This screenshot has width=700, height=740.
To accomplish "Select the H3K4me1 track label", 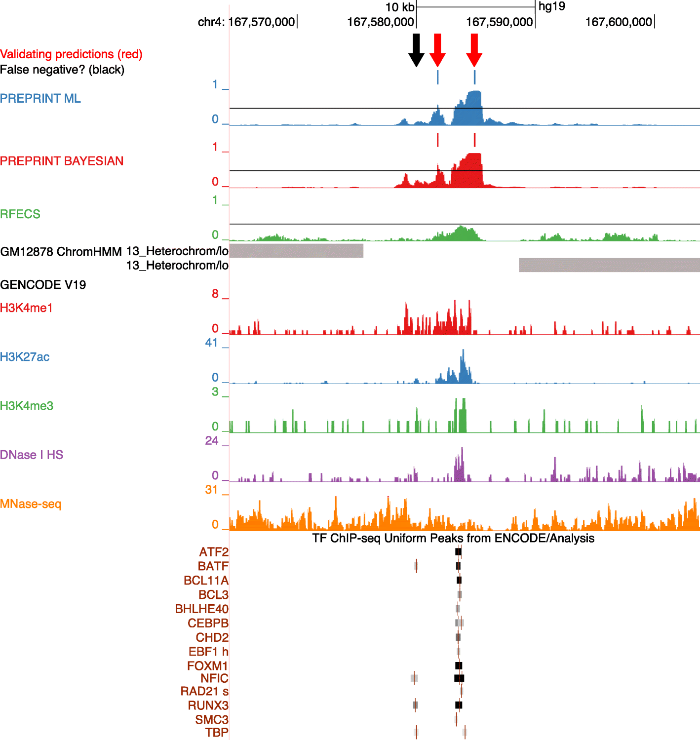I will click(26, 308).
